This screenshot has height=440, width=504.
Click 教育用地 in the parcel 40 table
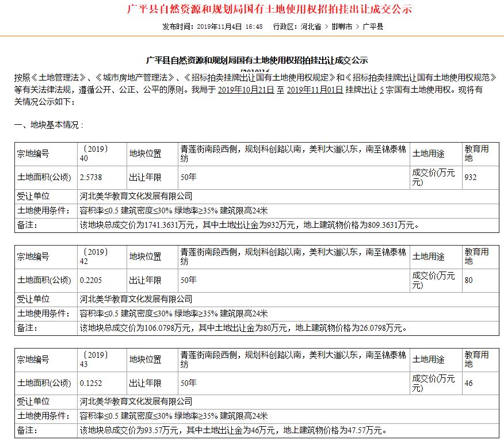(x=476, y=154)
